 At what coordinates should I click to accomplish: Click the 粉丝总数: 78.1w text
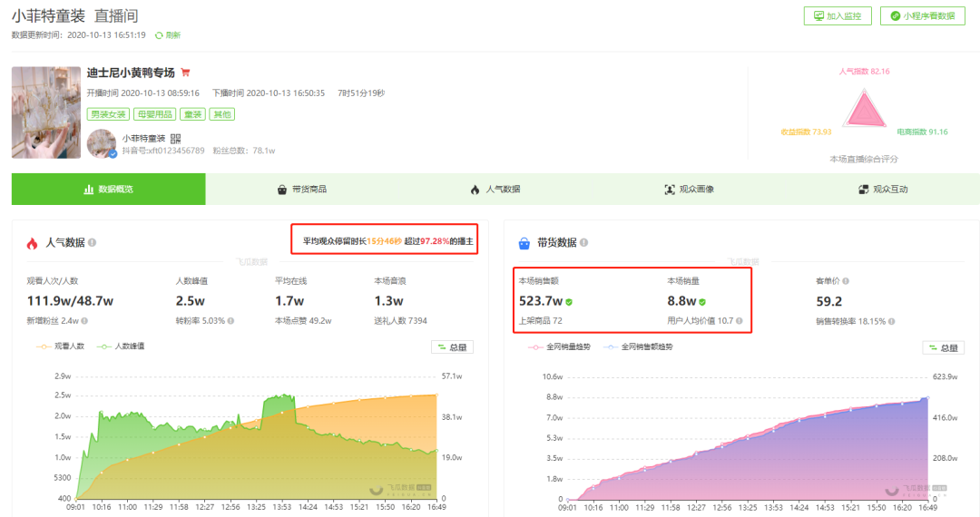(244, 151)
